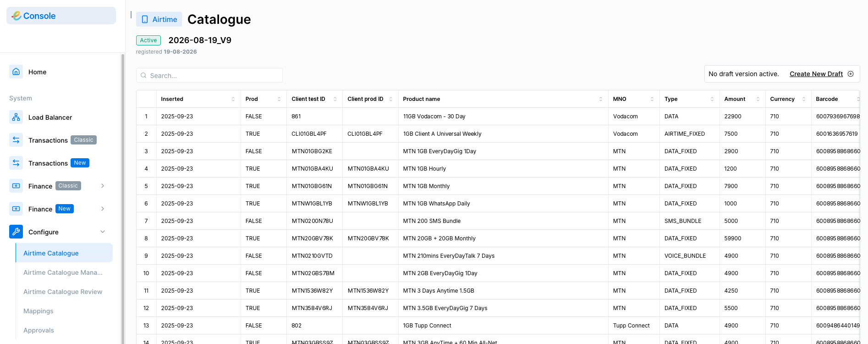Click client test ID MTN0200N78U
The image size is (868, 344).
pos(312,221)
